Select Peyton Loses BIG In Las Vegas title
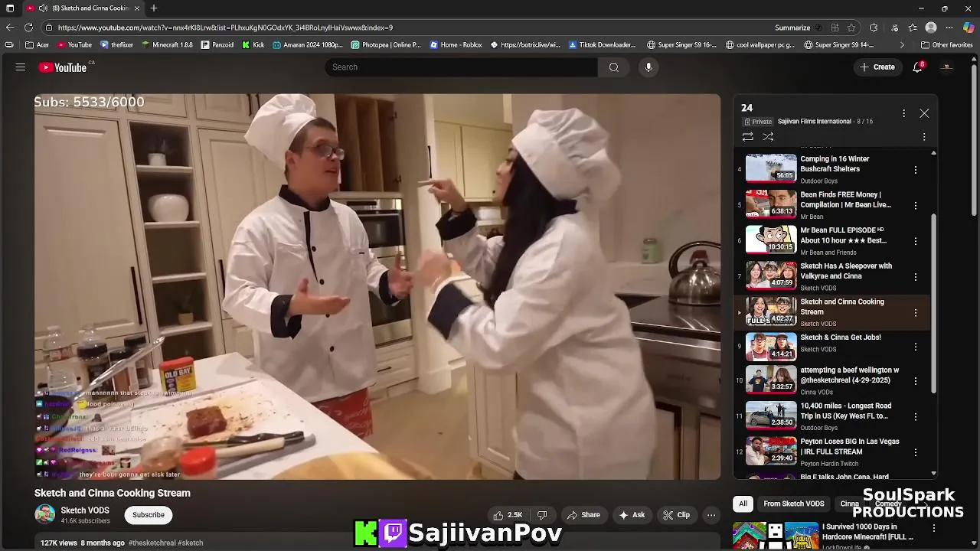Image resolution: width=980 pixels, height=551 pixels. coord(849,446)
